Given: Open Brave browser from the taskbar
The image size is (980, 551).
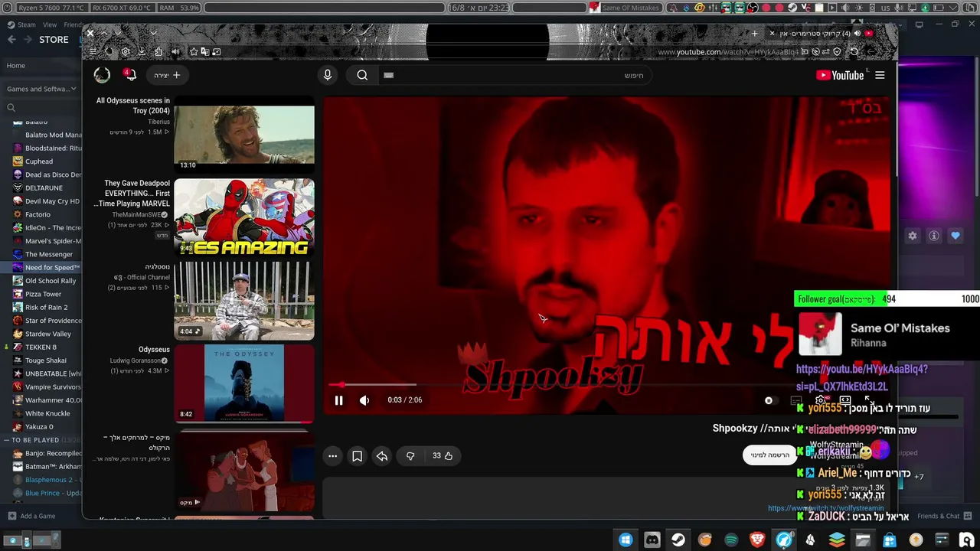Looking at the screenshot, I should pyautogui.click(x=757, y=540).
